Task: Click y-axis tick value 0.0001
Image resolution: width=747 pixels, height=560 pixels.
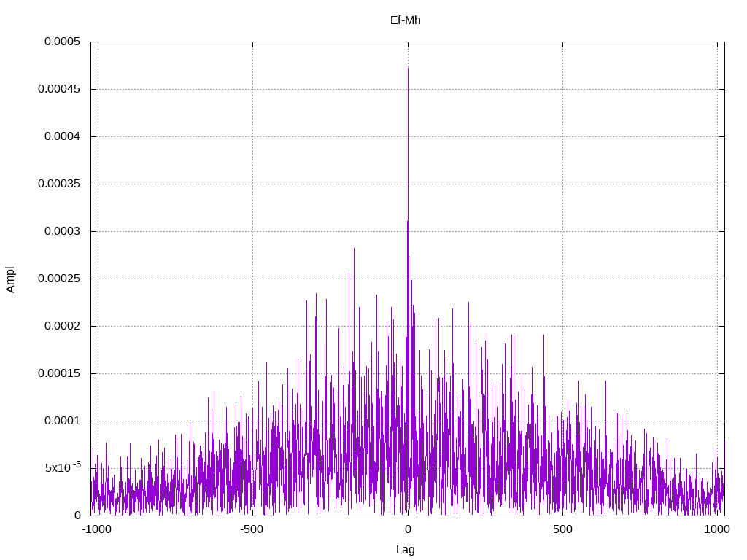Action: 63,421
